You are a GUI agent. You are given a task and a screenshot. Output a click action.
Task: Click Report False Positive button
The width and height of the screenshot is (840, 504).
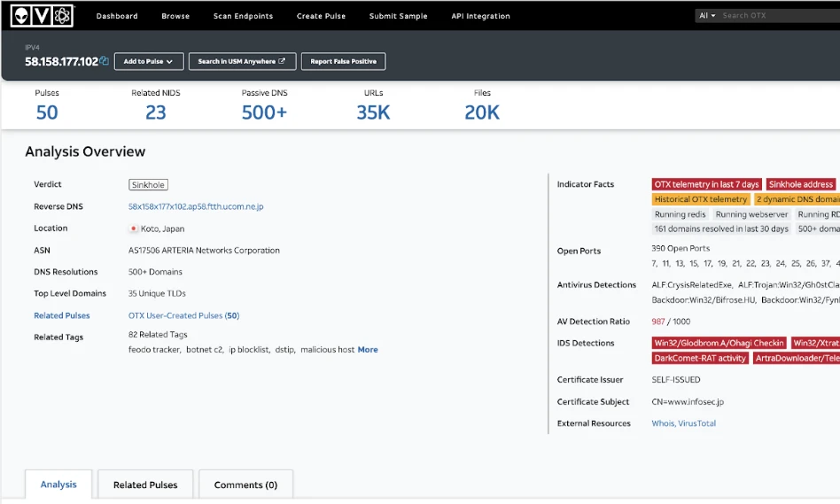coord(344,62)
